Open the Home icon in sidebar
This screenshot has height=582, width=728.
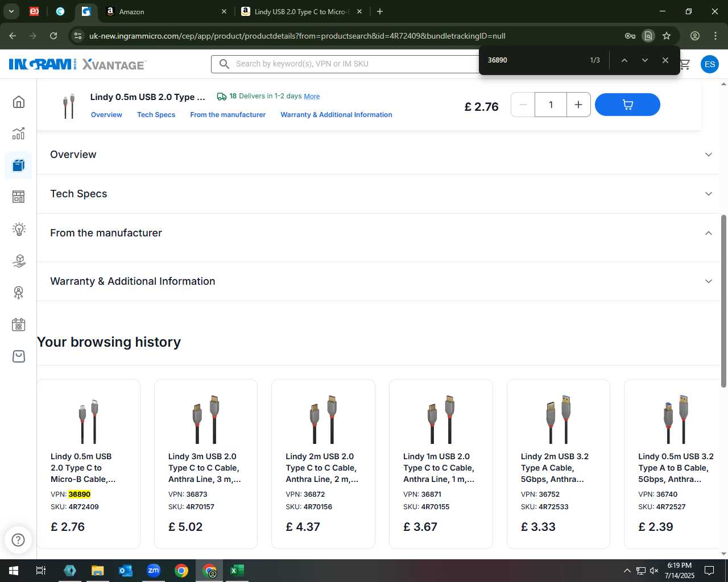pos(19,102)
